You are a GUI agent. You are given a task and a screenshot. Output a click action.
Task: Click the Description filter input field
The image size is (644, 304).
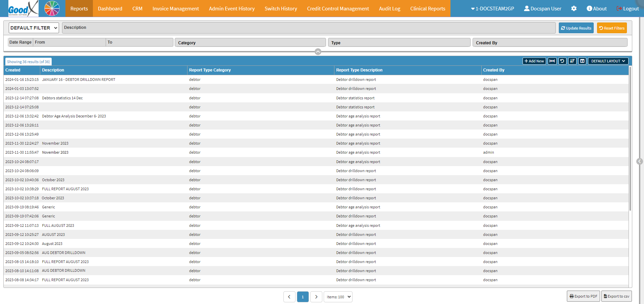point(309,28)
